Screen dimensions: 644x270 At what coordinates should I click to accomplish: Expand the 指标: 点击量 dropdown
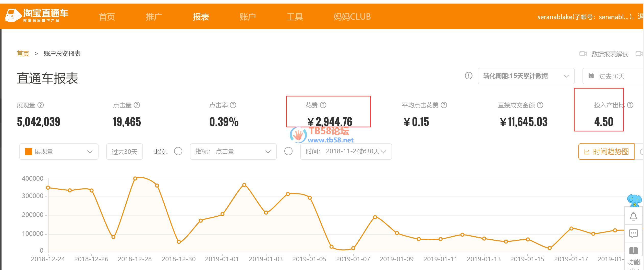coord(233,152)
